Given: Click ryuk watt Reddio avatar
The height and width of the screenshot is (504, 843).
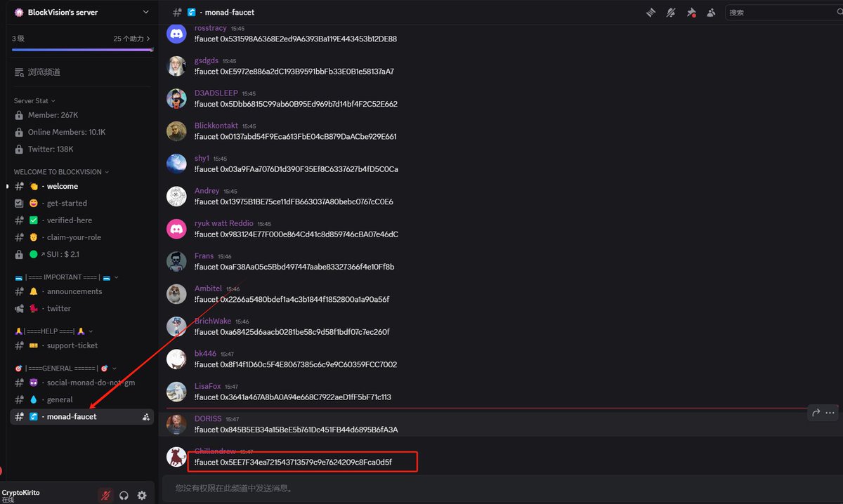Looking at the screenshot, I should 176,229.
